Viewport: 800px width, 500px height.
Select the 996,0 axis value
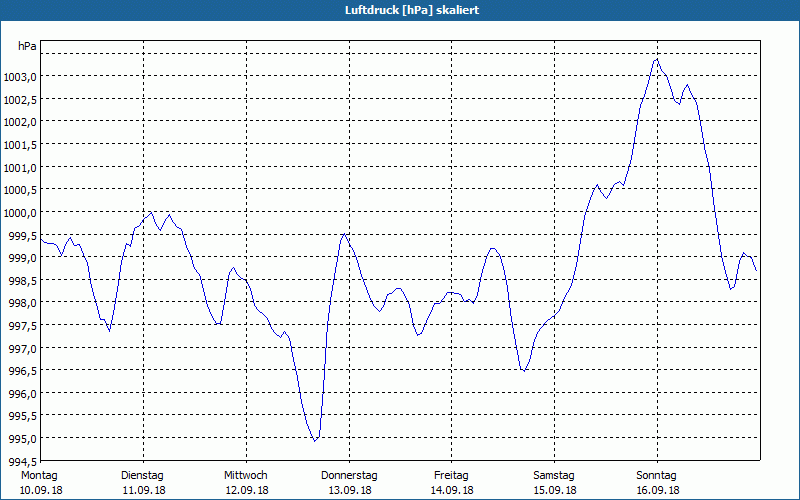[22, 393]
